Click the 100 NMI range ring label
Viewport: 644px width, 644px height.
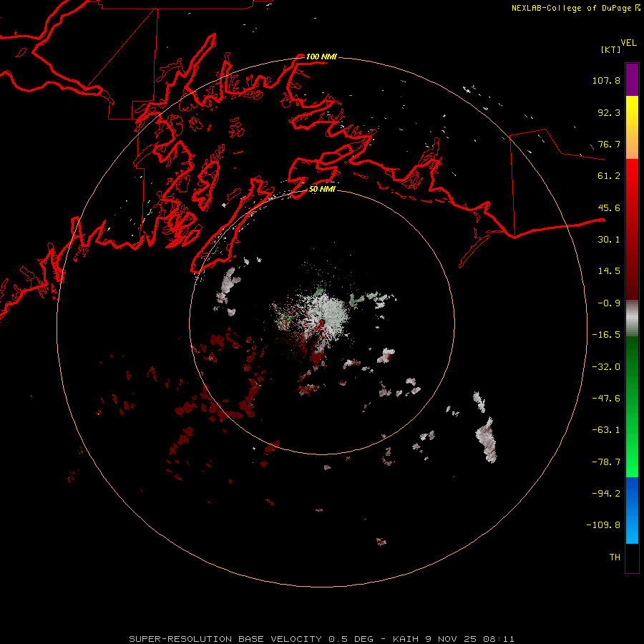click(321, 57)
